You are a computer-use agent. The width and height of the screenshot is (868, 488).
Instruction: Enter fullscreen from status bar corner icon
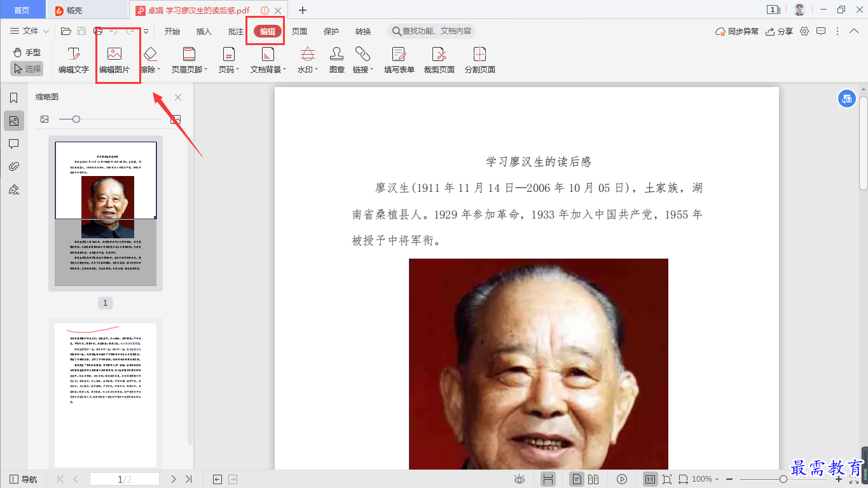(855, 479)
